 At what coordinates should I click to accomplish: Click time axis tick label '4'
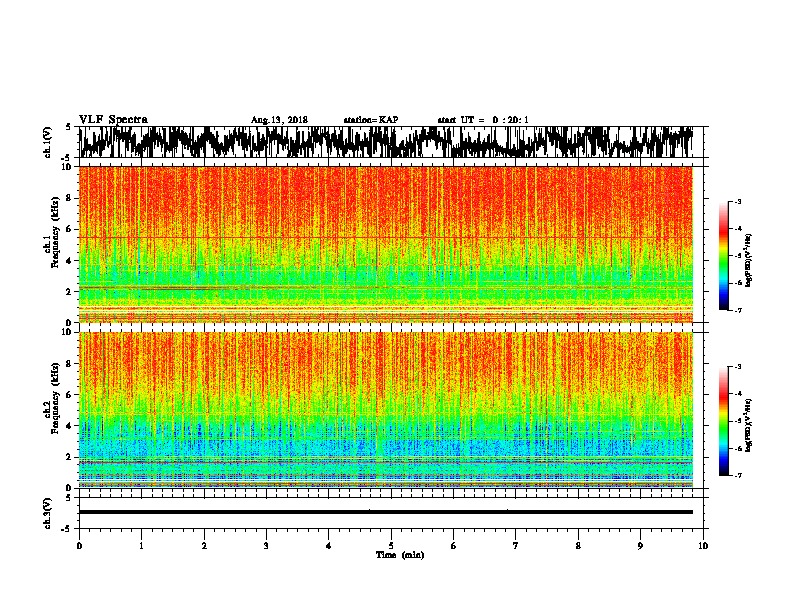[329, 546]
